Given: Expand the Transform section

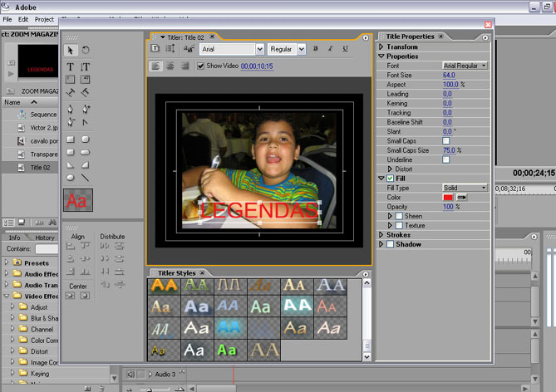Looking at the screenshot, I should click(x=381, y=47).
